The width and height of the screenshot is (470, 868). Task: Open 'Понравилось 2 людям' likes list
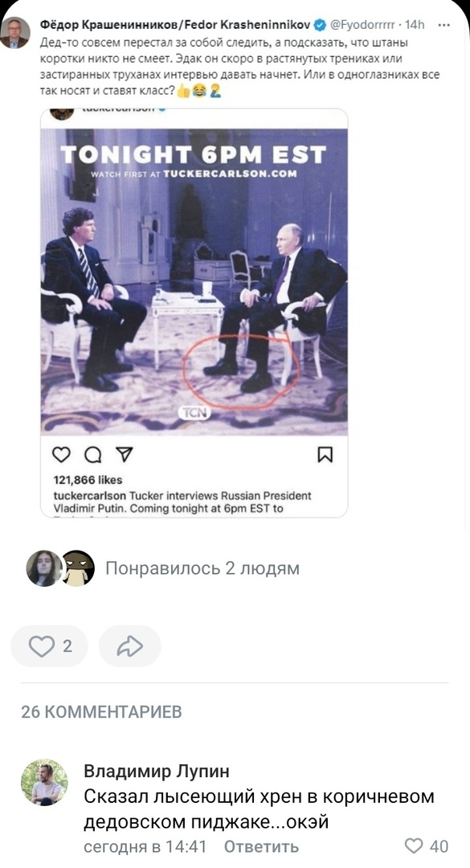click(202, 568)
